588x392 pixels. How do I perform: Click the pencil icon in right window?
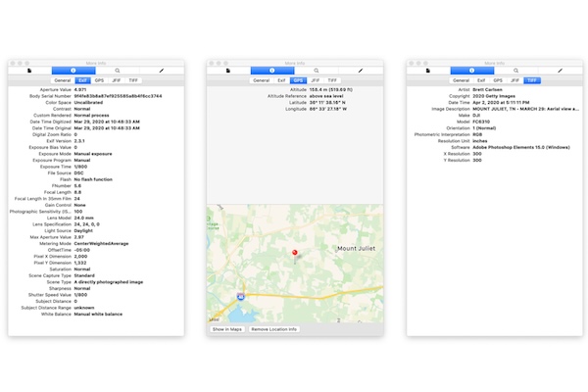click(560, 71)
